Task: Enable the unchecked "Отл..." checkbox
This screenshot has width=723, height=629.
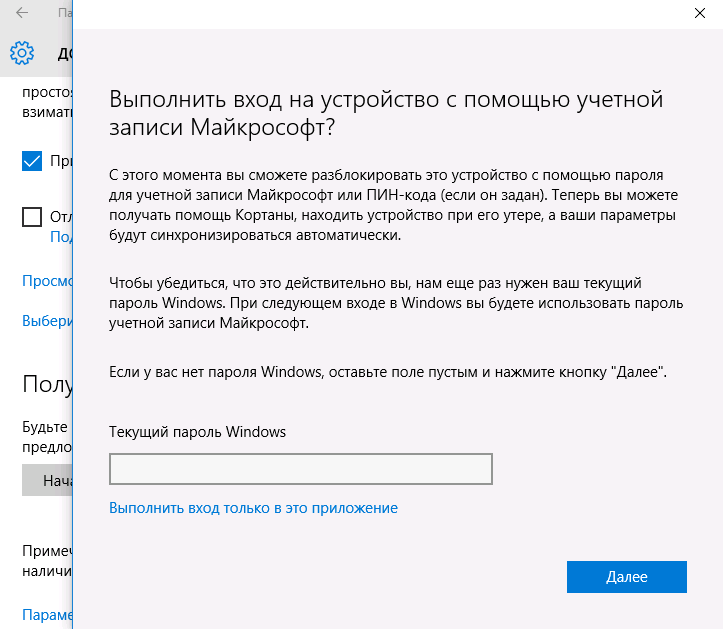Action: point(32,217)
